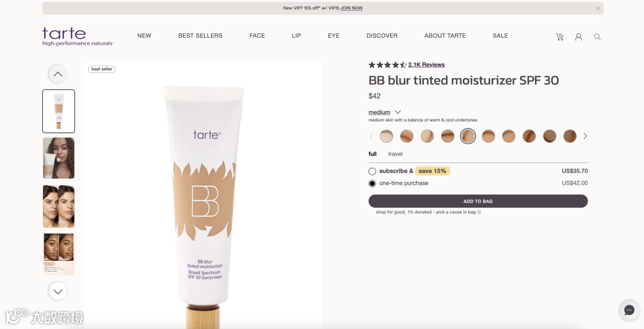Expand the medium shade dropdown
644x329 pixels.
coord(385,112)
